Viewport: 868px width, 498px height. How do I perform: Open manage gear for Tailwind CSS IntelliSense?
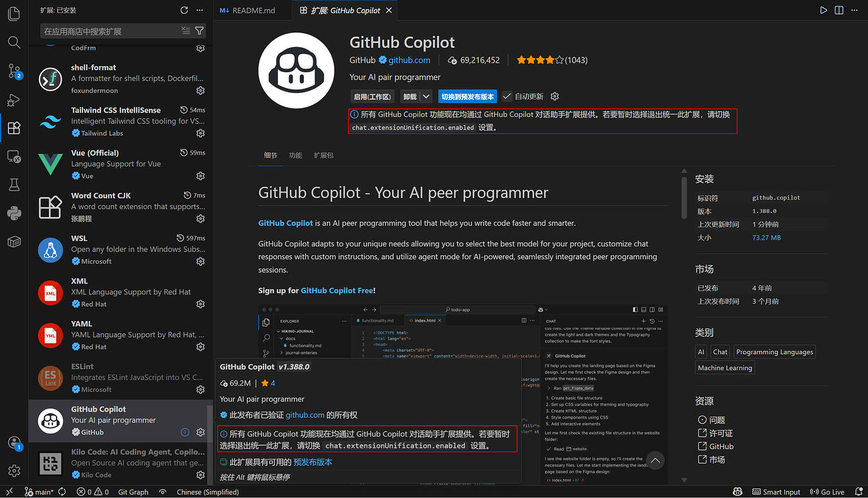pyautogui.click(x=201, y=133)
